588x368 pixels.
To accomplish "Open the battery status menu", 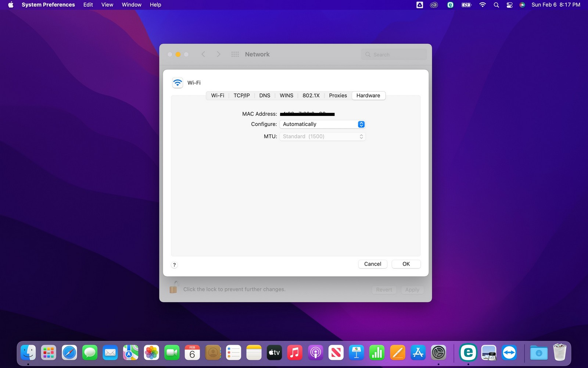I will [466, 5].
